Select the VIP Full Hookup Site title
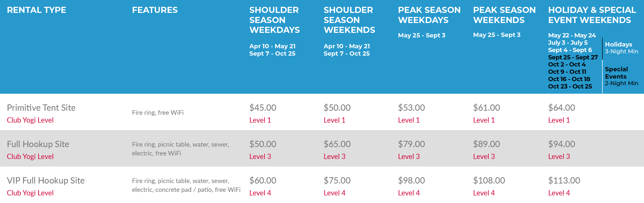Screen dimensions: 644x203 (x=46, y=181)
